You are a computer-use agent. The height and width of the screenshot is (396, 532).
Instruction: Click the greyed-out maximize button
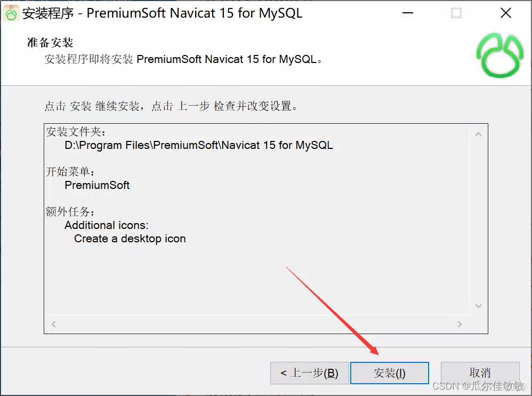(x=456, y=13)
